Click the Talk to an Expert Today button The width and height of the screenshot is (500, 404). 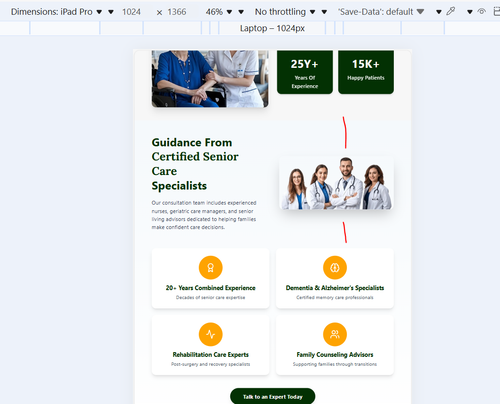pyautogui.click(x=273, y=396)
